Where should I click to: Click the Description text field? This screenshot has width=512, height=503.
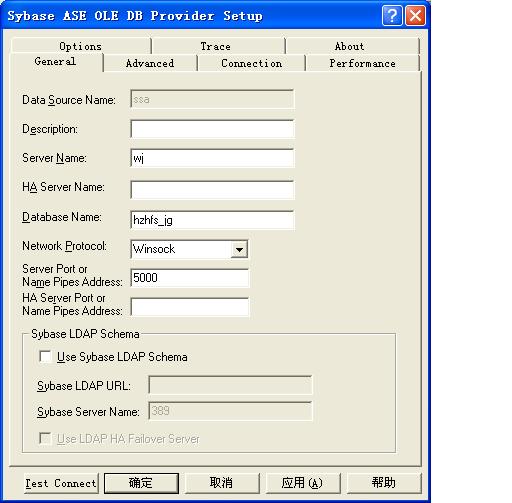click(x=212, y=129)
